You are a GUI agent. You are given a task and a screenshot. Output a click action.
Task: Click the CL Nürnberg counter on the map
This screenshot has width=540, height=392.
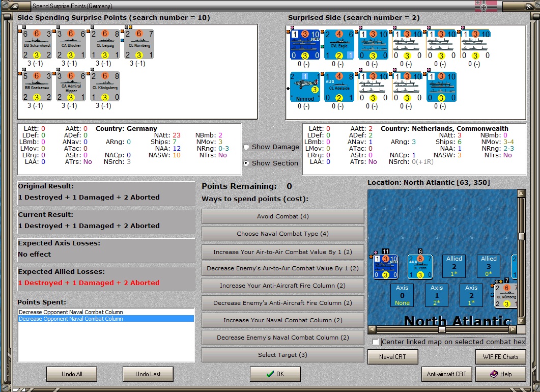point(506,296)
